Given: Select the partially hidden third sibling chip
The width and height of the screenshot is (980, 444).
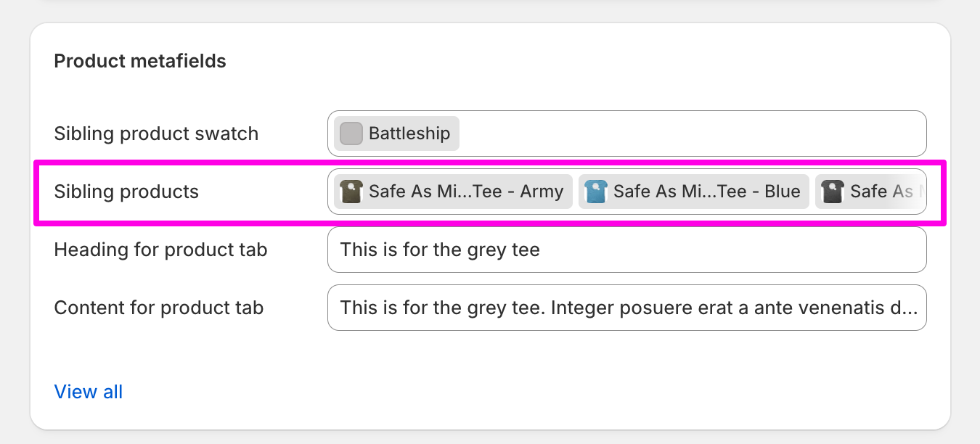Looking at the screenshot, I should click(x=870, y=192).
